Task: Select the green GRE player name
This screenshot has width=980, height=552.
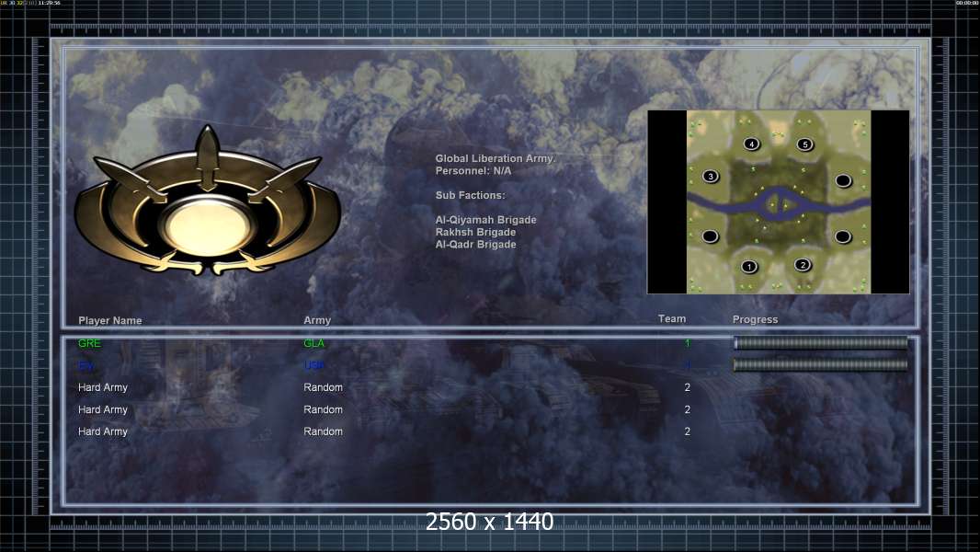Action: click(x=89, y=343)
